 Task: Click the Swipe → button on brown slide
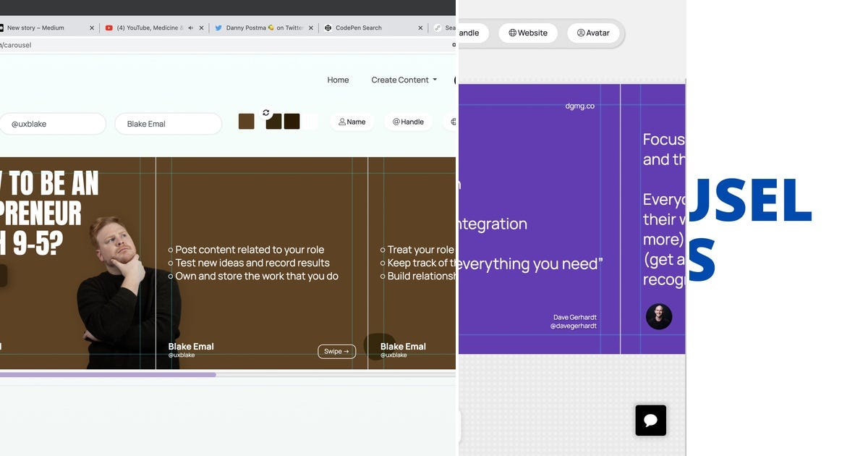click(336, 351)
